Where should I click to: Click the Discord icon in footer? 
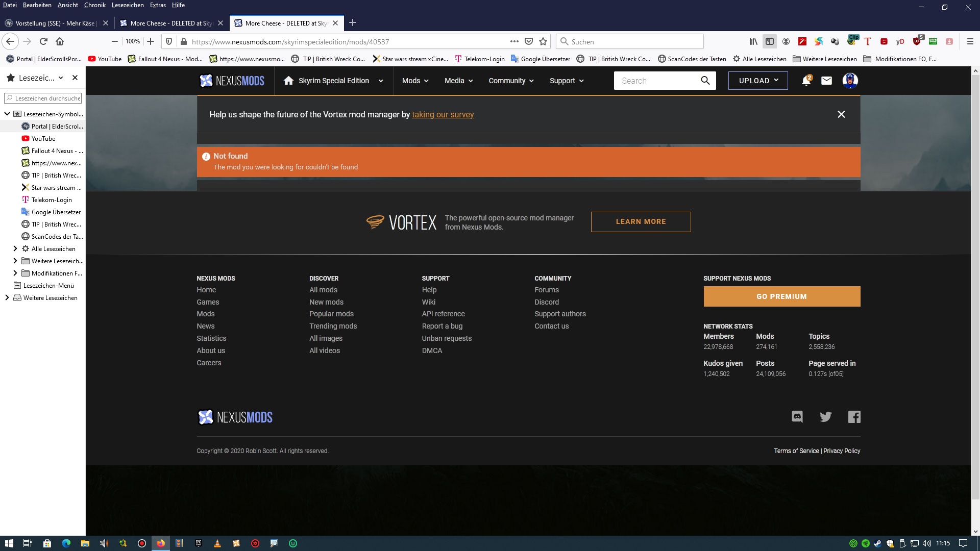click(797, 417)
